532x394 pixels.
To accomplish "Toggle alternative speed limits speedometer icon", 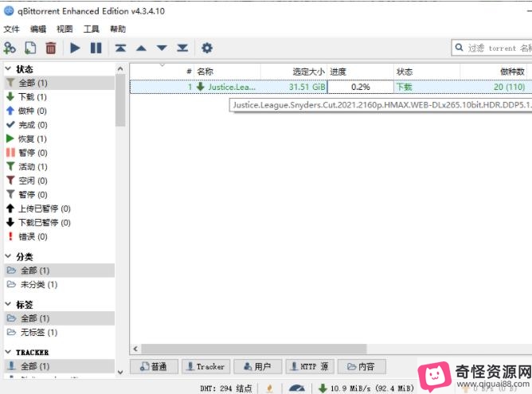I will (x=296, y=388).
